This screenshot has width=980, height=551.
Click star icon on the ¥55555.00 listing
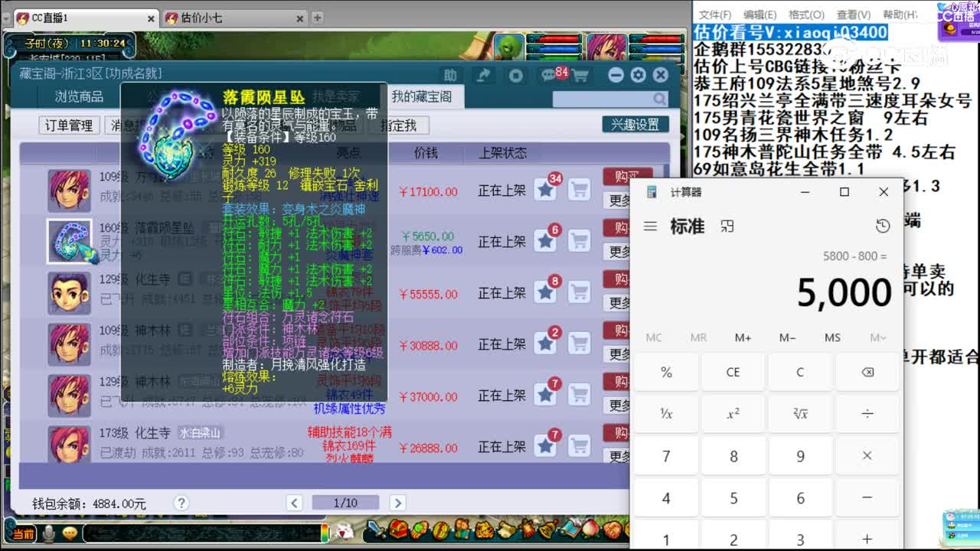coord(545,292)
